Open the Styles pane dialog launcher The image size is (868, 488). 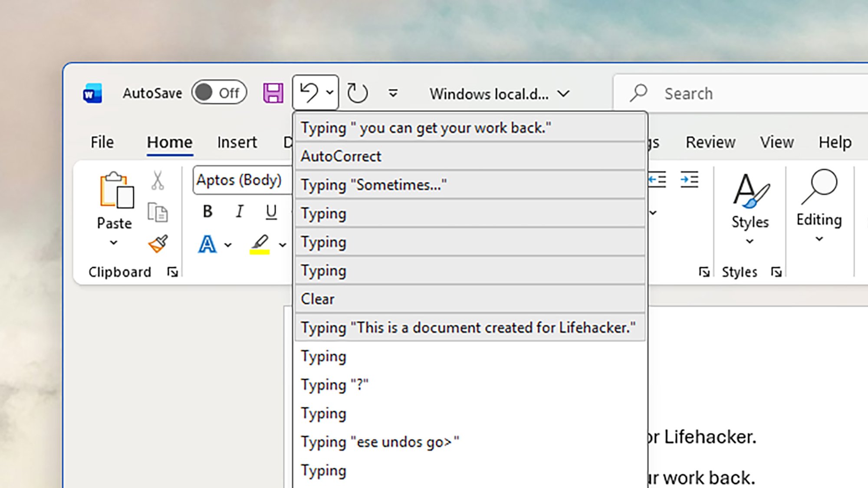click(776, 272)
